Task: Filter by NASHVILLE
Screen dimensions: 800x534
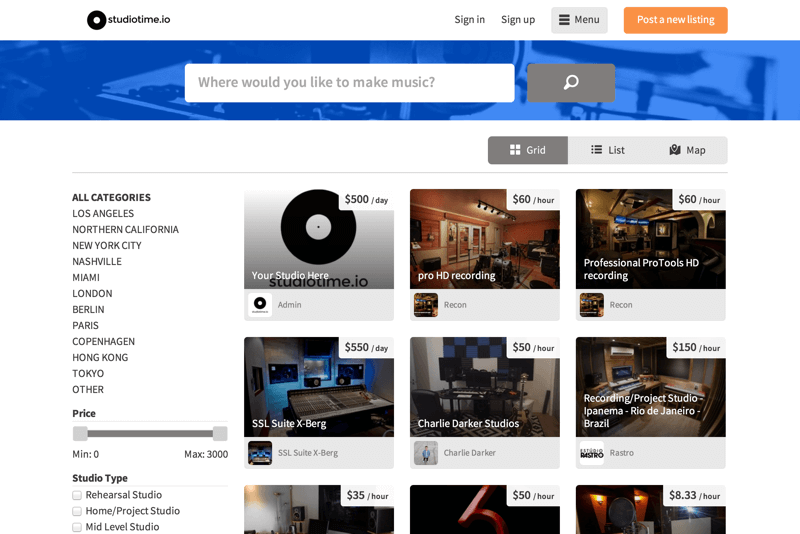Action: click(x=97, y=261)
